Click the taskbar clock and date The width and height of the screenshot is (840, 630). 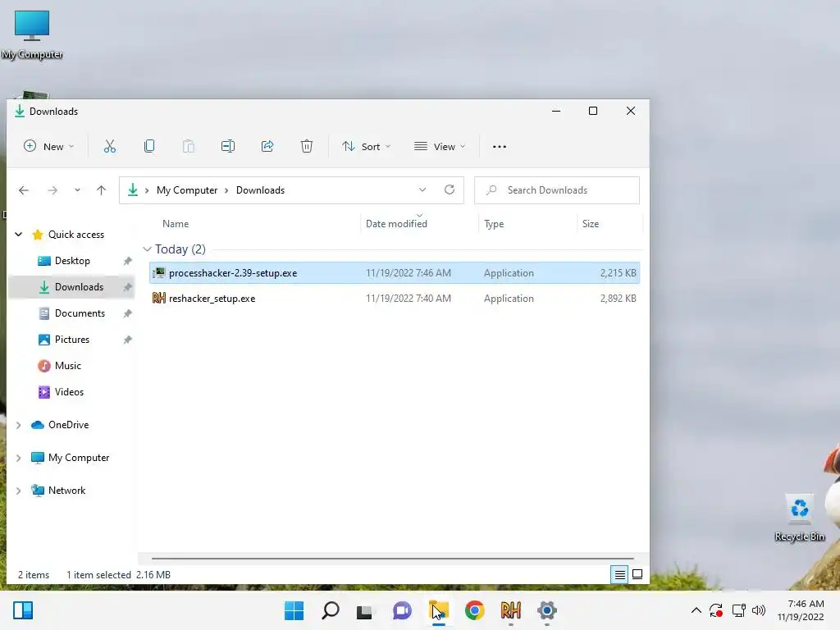[x=801, y=610]
